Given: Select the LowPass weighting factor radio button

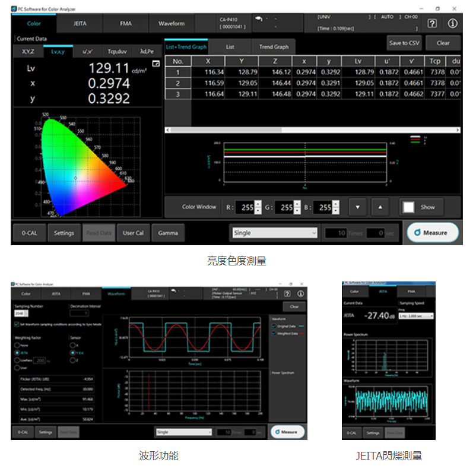Looking at the screenshot, I should tap(17, 360).
